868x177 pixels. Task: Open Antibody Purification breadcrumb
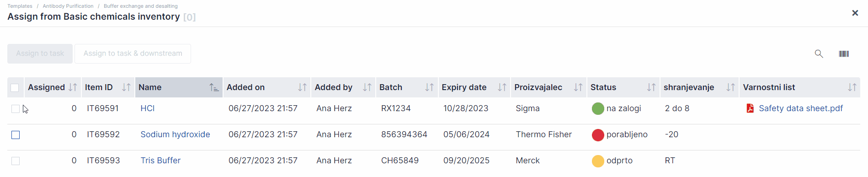(68, 6)
